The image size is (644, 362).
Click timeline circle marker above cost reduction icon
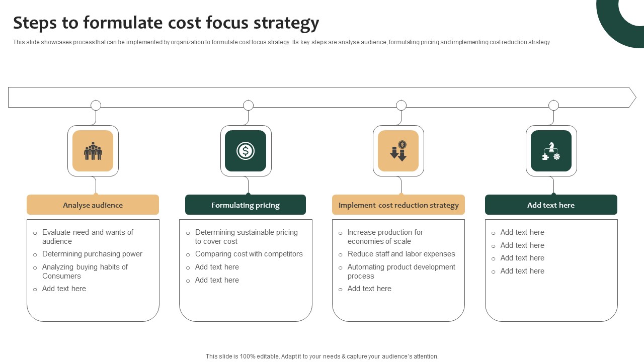pos(401,105)
